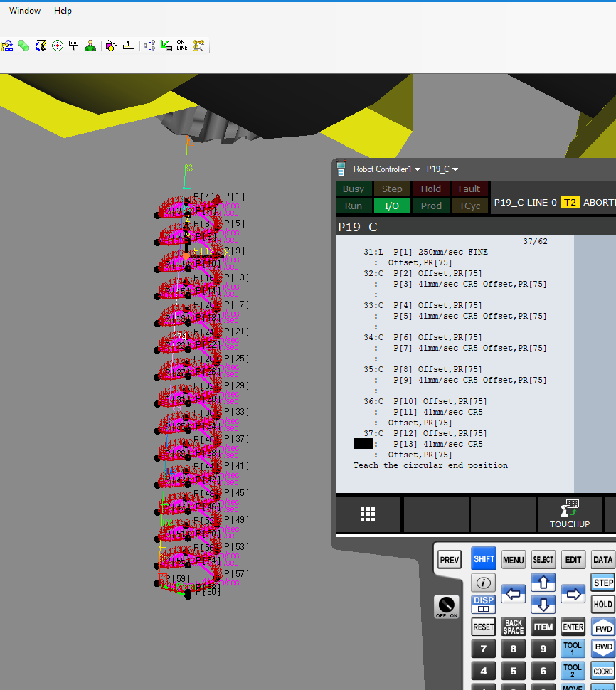Turn the teach pendant OFF/ON switch
616x690 pixels.
[x=446, y=606]
